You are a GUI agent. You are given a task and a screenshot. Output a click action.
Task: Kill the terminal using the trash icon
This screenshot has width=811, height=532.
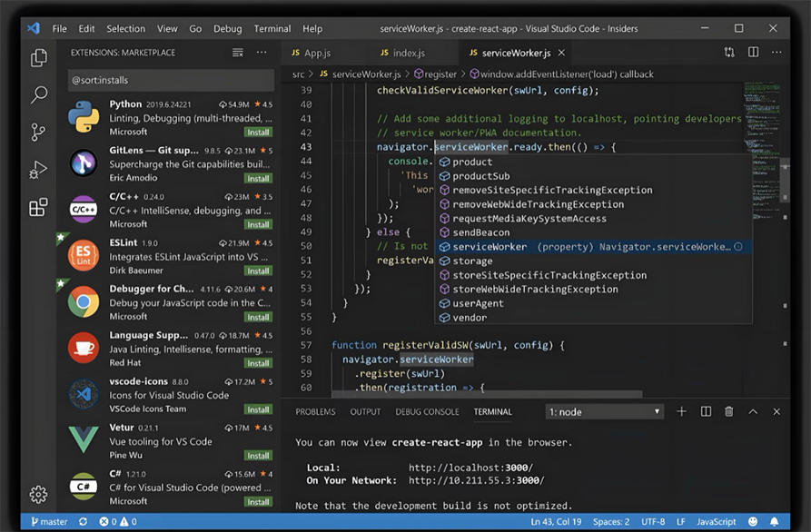729,411
